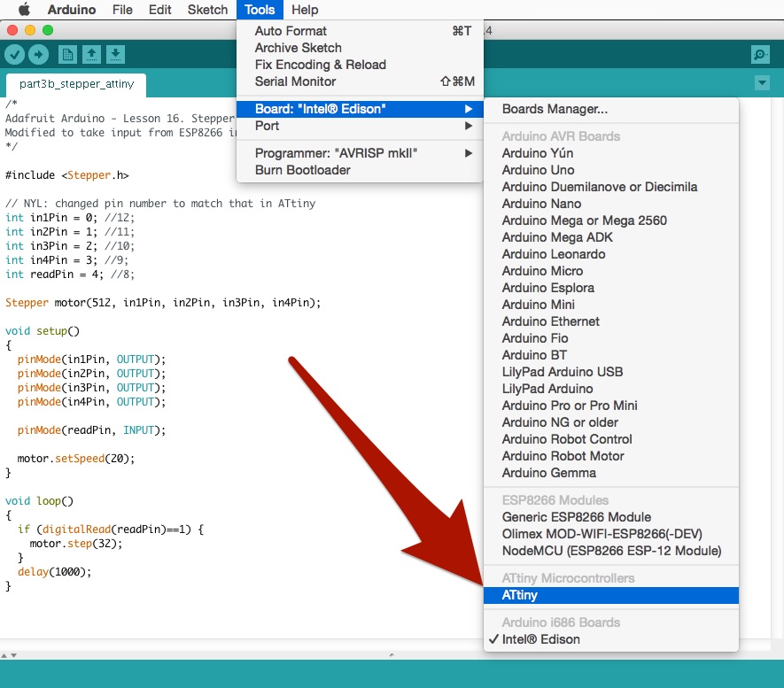This screenshot has height=688, width=784.
Task: Open the Sketch menu
Action: 207,10
